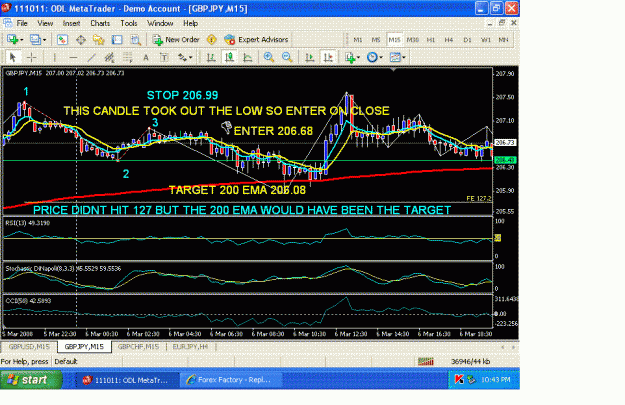Open the Windows start menu
The width and height of the screenshot is (625, 405).
[31, 379]
